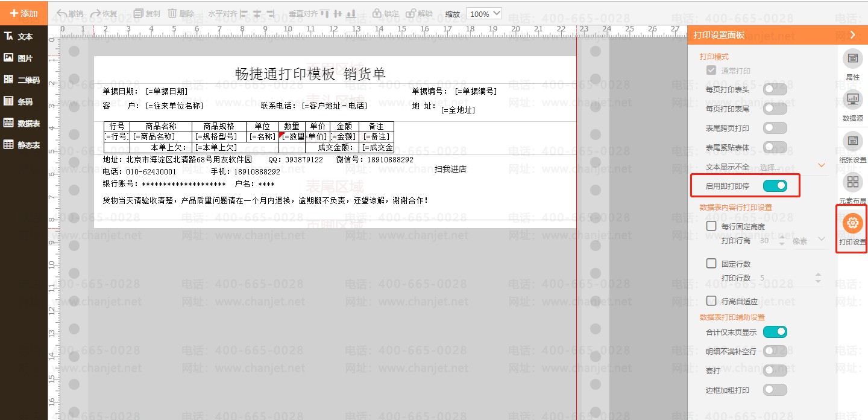Add a 二维码 QR code element
The width and height of the screenshot is (868, 420).
(22, 80)
